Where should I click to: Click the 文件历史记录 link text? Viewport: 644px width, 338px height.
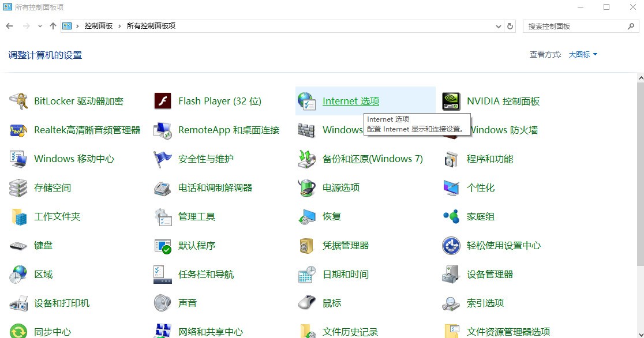[x=350, y=332]
